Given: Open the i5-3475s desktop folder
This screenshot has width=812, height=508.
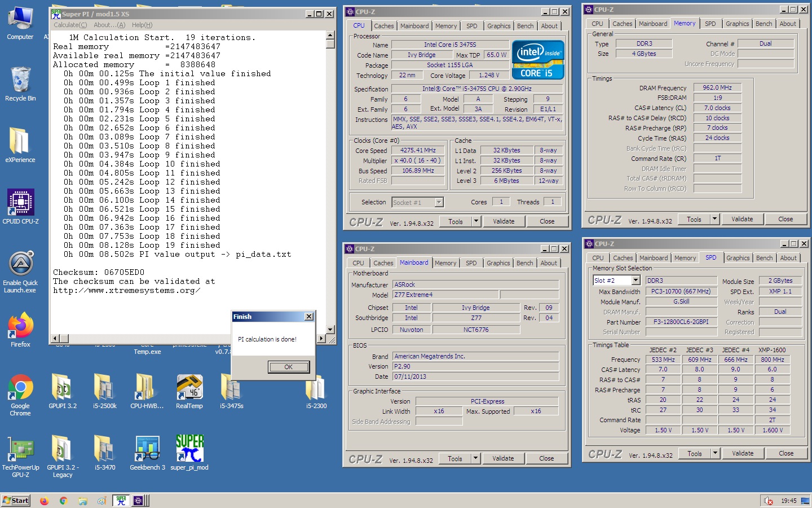Looking at the screenshot, I should [x=232, y=391].
